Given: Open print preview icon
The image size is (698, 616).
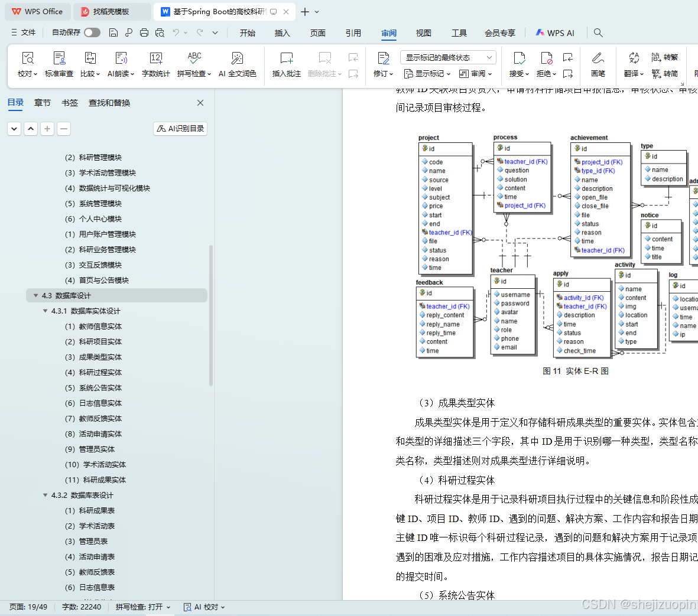Looking at the screenshot, I should click(160, 32).
